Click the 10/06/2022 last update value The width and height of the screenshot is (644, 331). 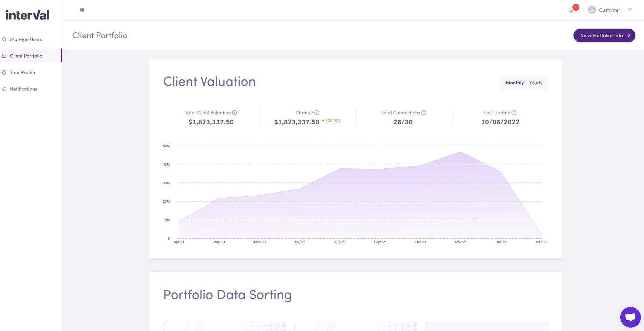[500, 122]
